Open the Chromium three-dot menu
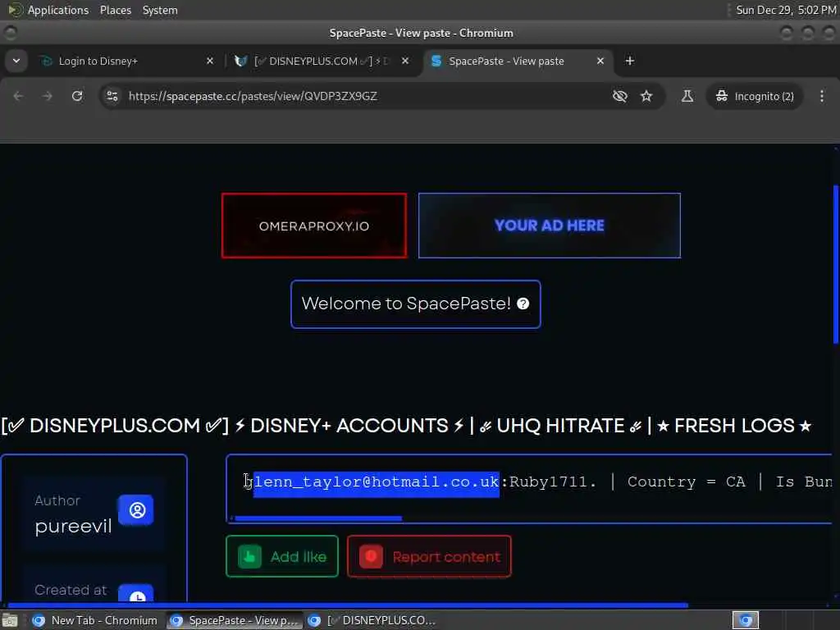 point(822,96)
